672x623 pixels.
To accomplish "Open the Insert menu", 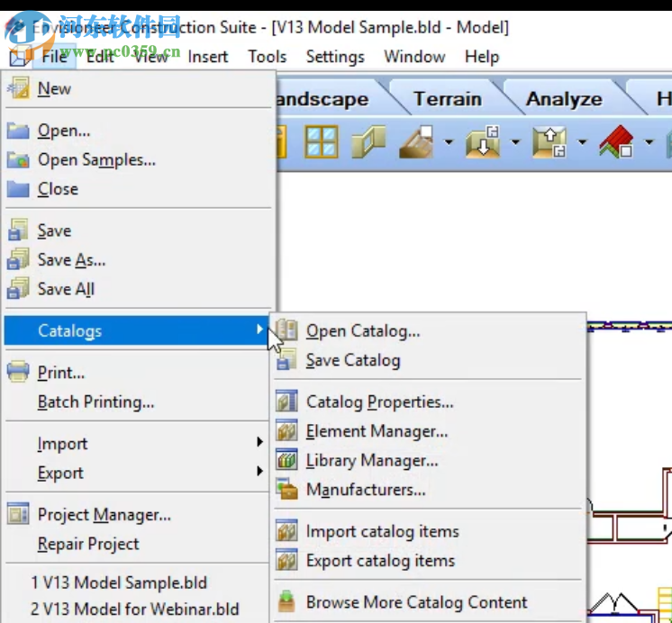I will pyautogui.click(x=208, y=56).
